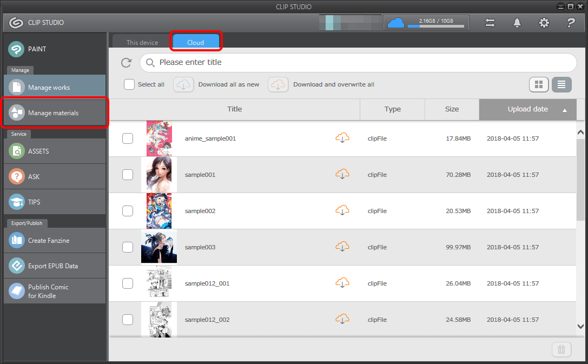Click the sync transfer arrows icon

click(490, 23)
